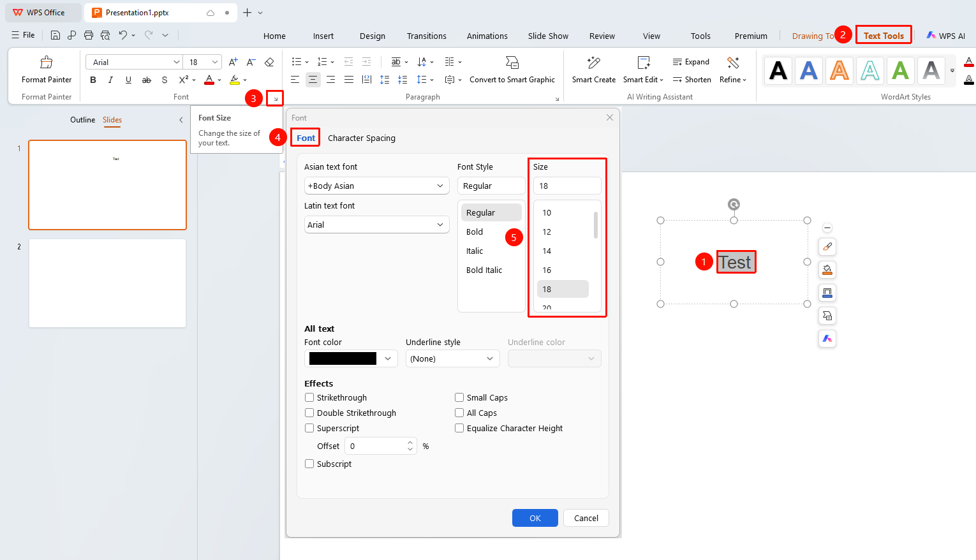
Task: Click the ribbon font color A swatch
Action: click(209, 80)
